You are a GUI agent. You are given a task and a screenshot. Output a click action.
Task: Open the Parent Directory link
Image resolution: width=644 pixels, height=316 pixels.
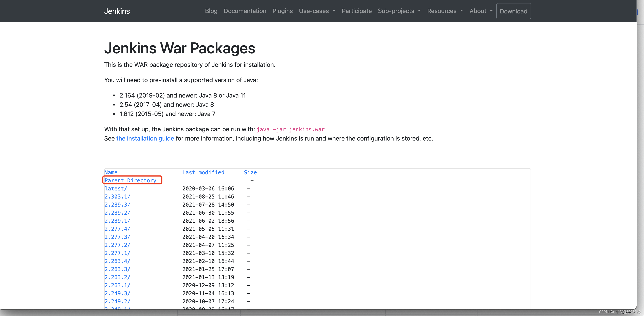tap(130, 180)
